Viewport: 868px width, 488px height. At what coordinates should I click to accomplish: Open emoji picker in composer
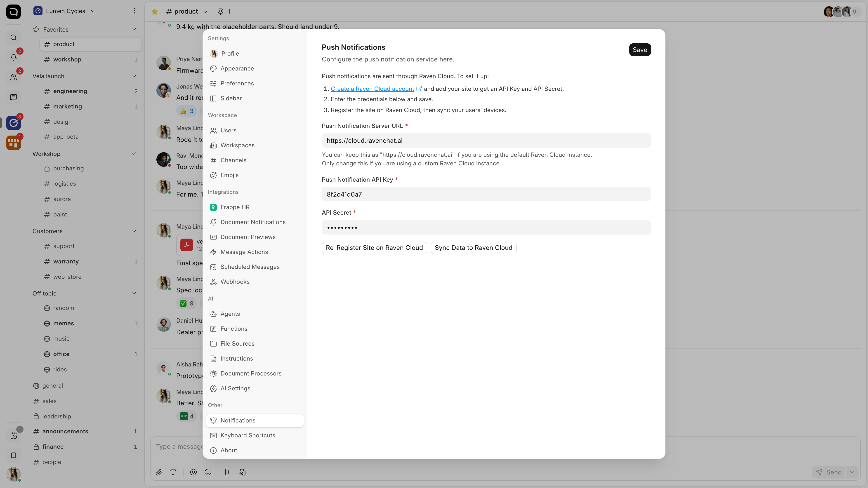[208, 472]
